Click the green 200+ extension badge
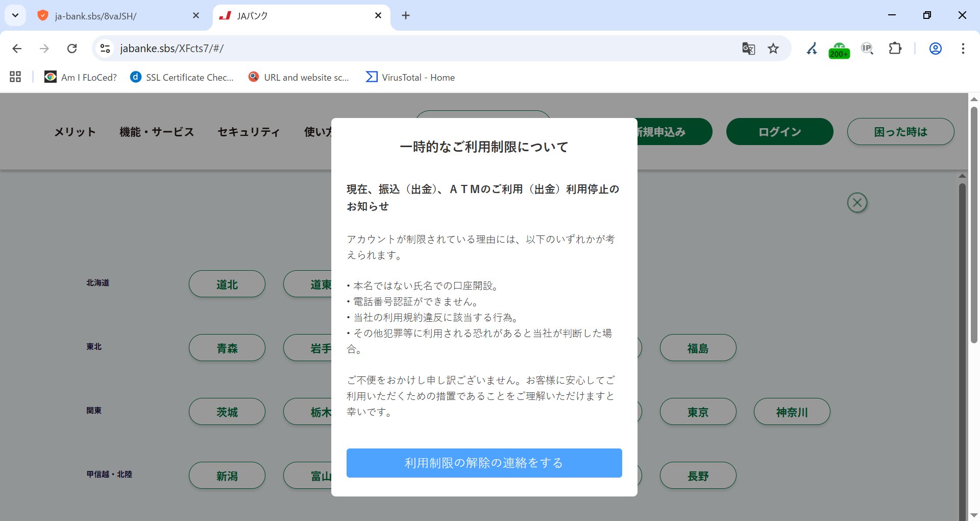Viewport: 980px width, 521px height. tap(839, 50)
